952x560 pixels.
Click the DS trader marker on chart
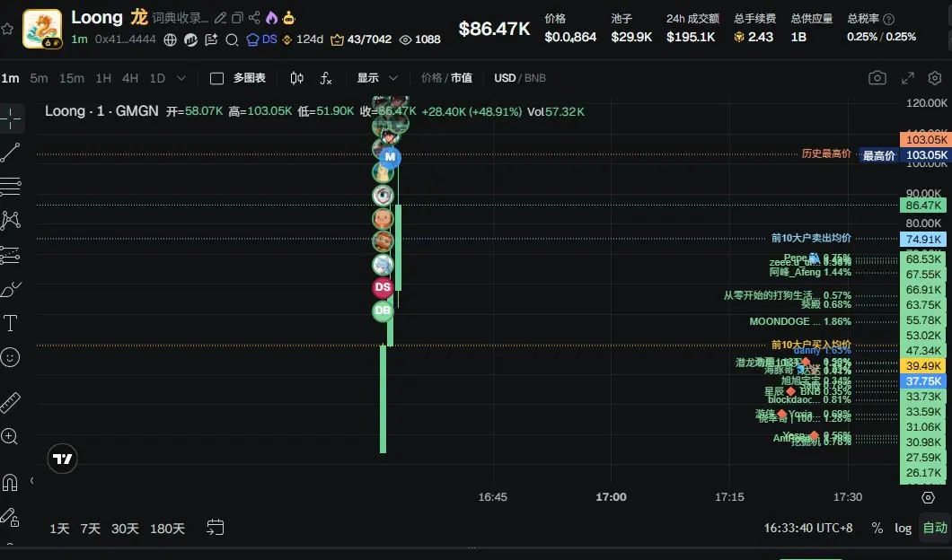pos(383,287)
